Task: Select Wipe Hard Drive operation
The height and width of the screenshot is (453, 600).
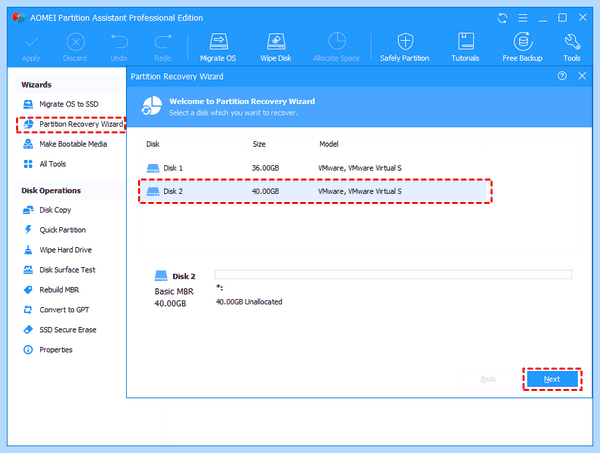Action: coord(58,250)
